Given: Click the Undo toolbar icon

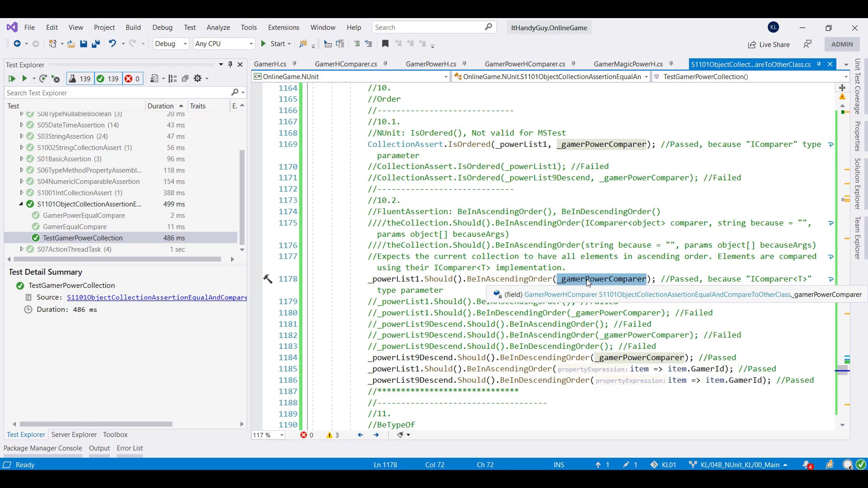Looking at the screenshot, I should [112, 44].
